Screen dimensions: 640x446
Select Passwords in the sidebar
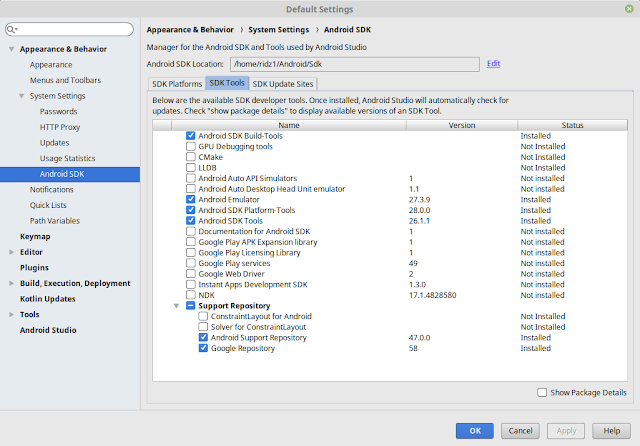point(58,111)
